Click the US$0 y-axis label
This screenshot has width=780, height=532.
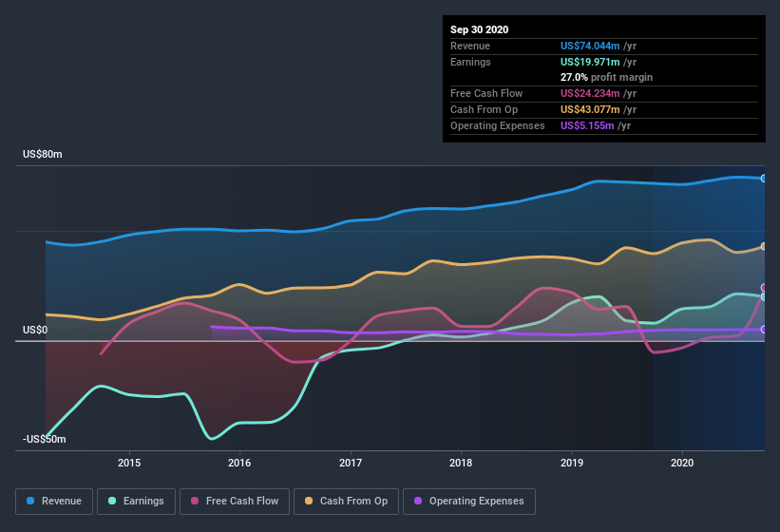[35, 331]
